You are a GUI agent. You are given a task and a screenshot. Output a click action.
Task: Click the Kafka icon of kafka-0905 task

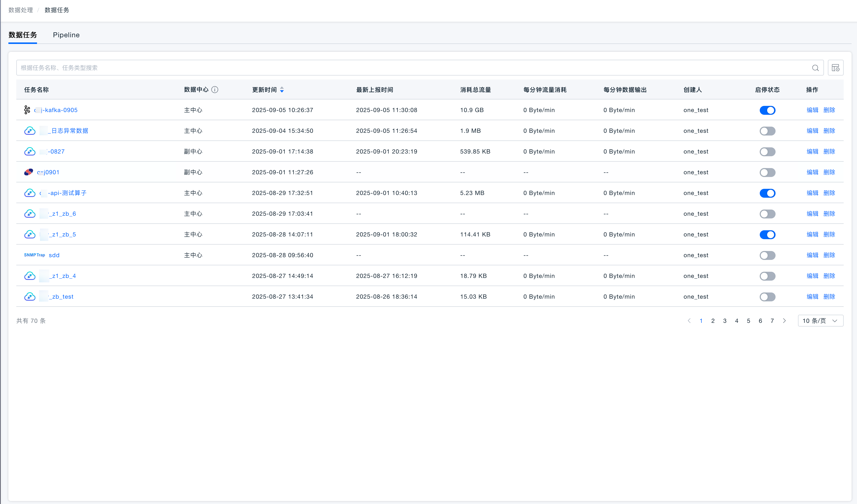[x=27, y=110]
